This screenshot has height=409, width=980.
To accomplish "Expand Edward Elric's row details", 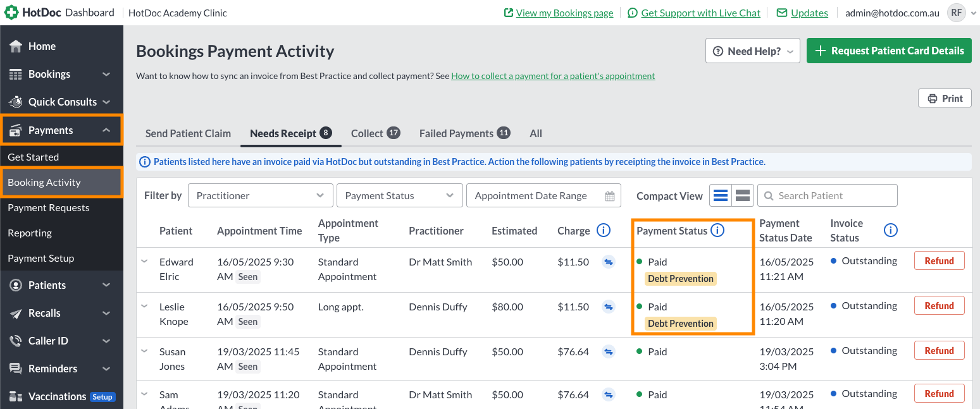I will coord(145,260).
